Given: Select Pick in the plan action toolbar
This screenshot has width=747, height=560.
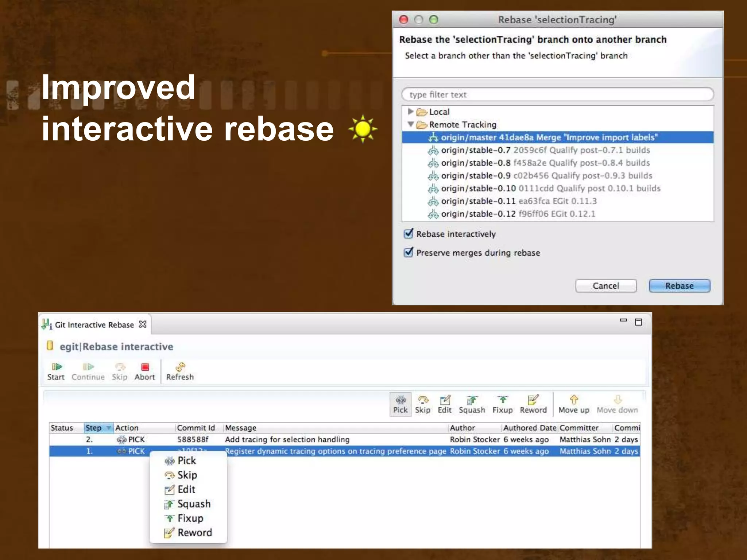Looking at the screenshot, I should click(x=400, y=404).
